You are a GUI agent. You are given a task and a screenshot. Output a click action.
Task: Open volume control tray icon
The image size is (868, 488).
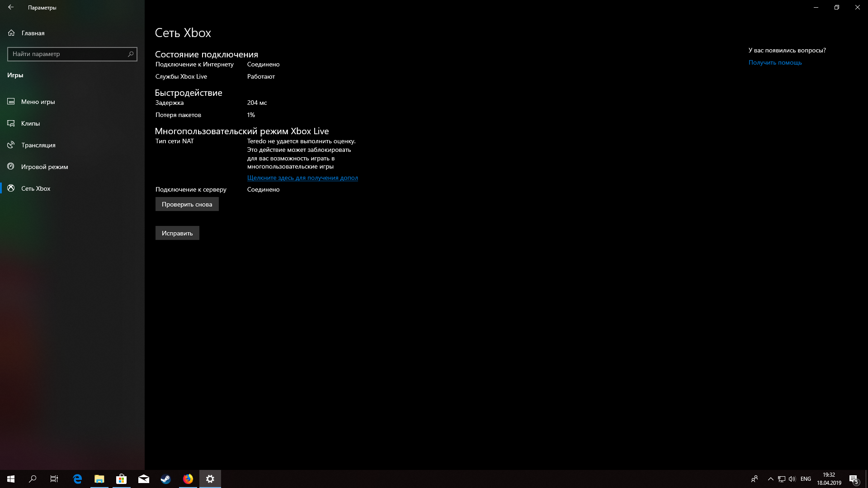tap(792, 479)
